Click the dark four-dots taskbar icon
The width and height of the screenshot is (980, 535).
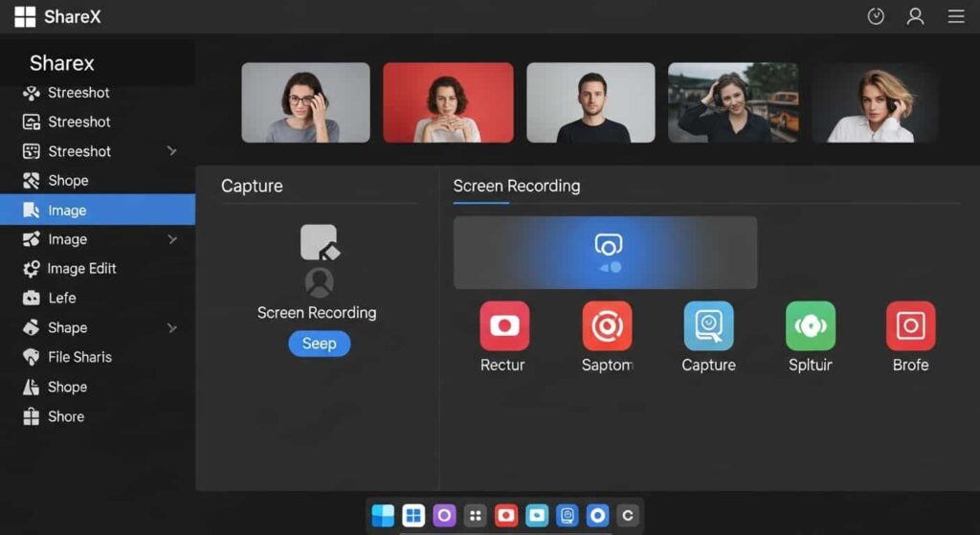pos(475,516)
